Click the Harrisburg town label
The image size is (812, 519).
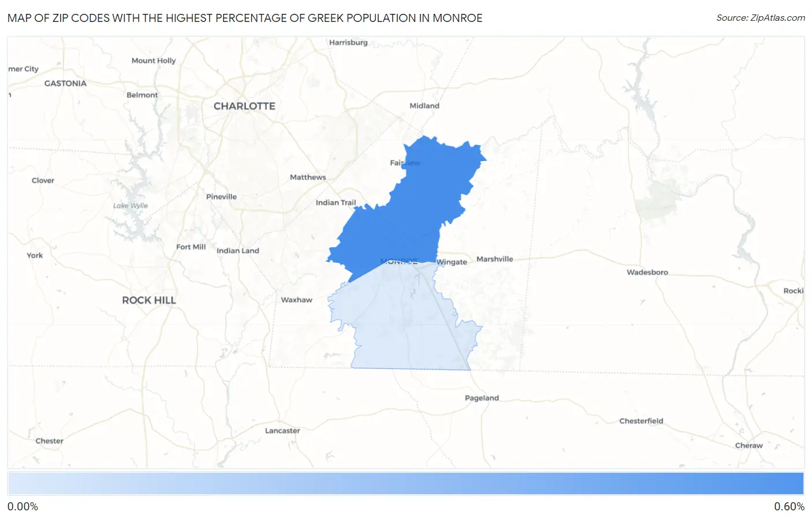pos(348,43)
